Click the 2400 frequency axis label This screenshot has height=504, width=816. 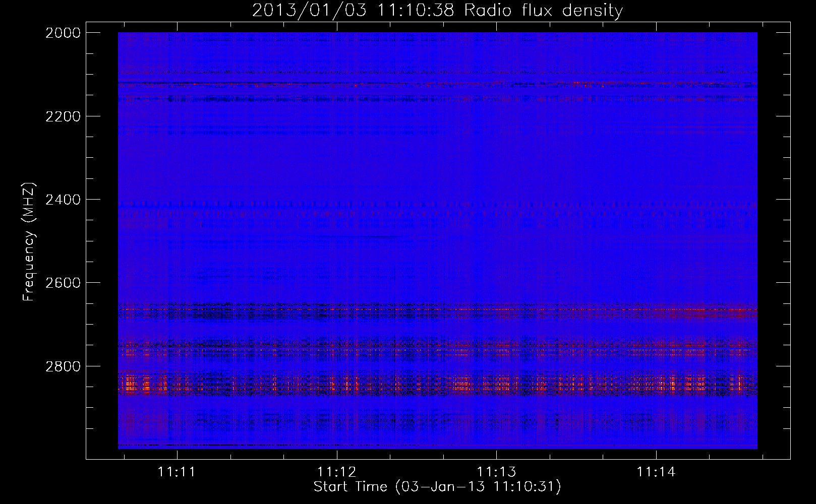63,200
